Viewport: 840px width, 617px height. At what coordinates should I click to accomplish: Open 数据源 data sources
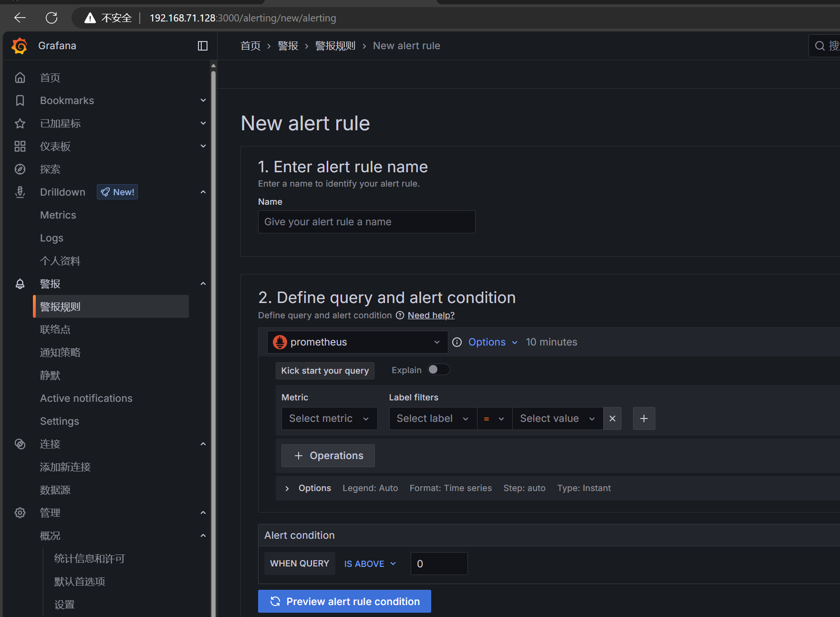point(55,490)
